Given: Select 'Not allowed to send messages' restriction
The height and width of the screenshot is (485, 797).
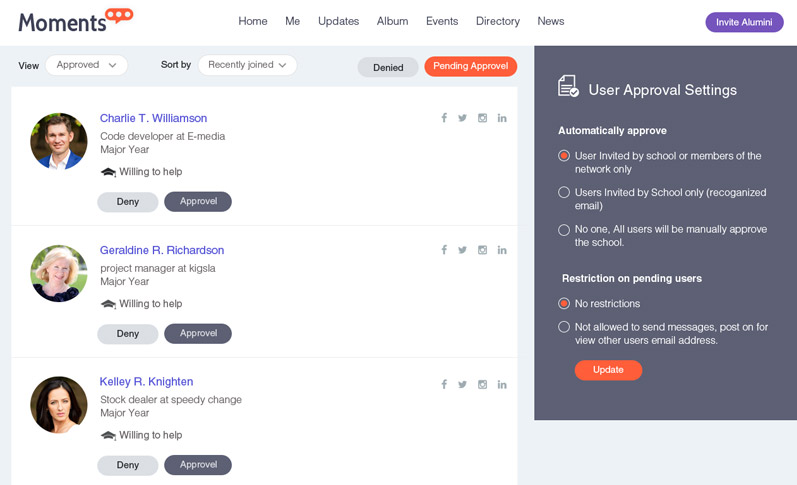Looking at the screenshot, I should [x=564, y=327].
